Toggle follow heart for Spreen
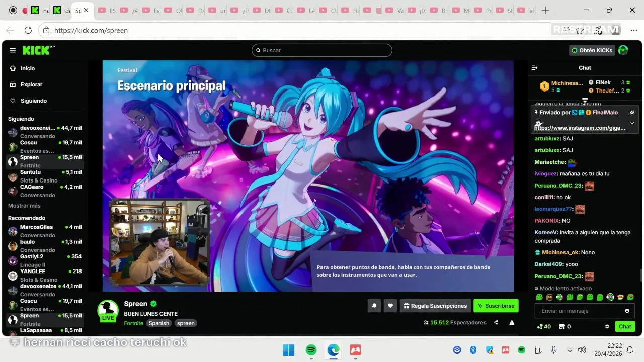644x362 pixels. point(390,306)
